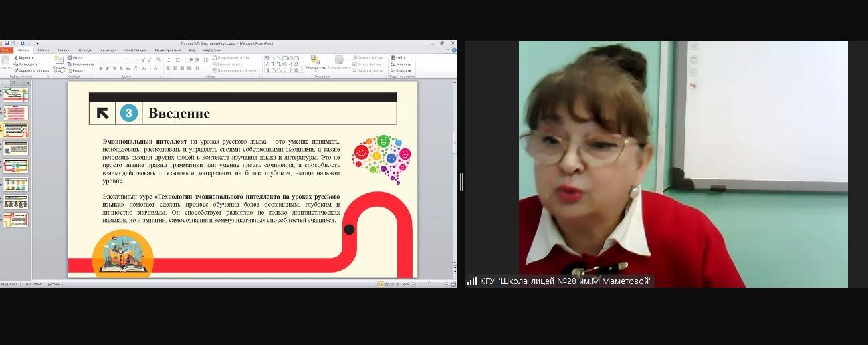Screen dimensions: 868x345
Task: Open PowerPoint Help question mark icon
Action: click(x=454, y=50)
